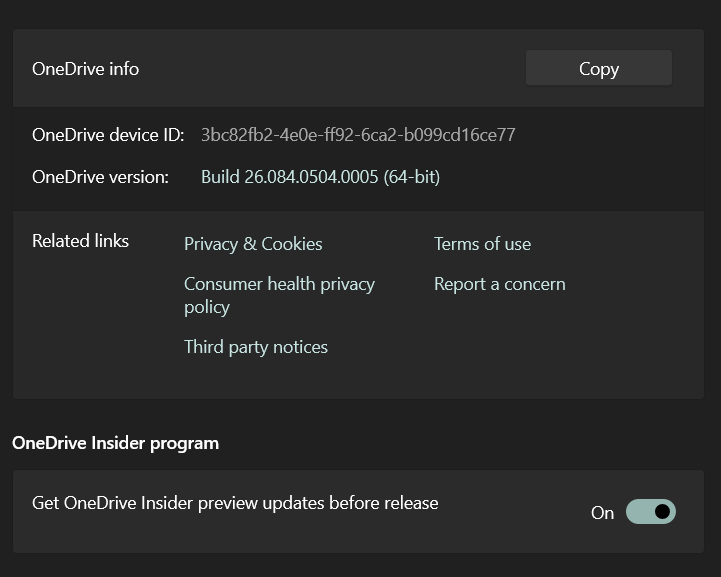Open the Terms of use link
This screenshot has height=577, width=721.
pyautogui.click(x=482, y=244)
